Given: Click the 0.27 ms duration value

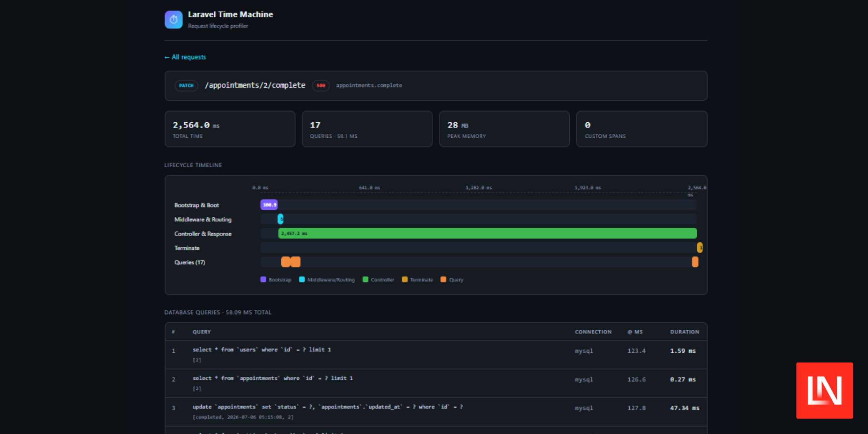Looking at the screenshot, I should (683, 379).
